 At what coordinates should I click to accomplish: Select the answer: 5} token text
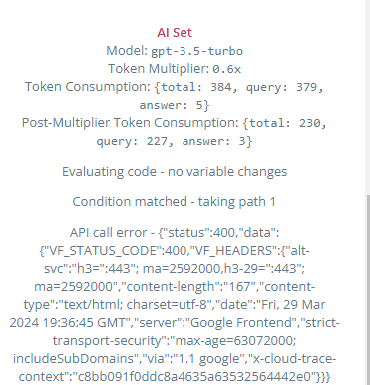click(174, 105)
